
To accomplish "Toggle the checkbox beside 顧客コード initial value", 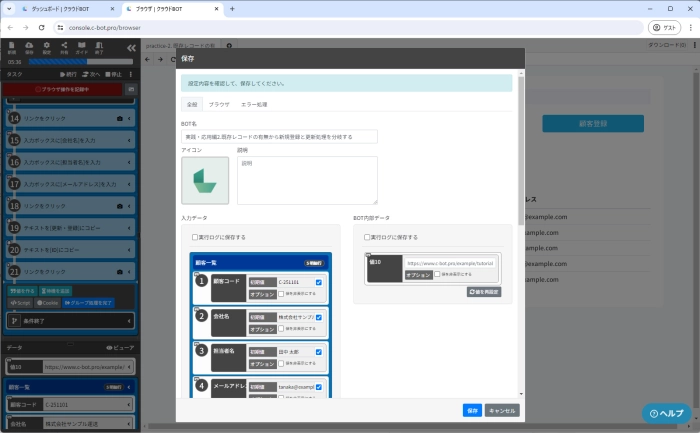I will click(x=318, y=282).
